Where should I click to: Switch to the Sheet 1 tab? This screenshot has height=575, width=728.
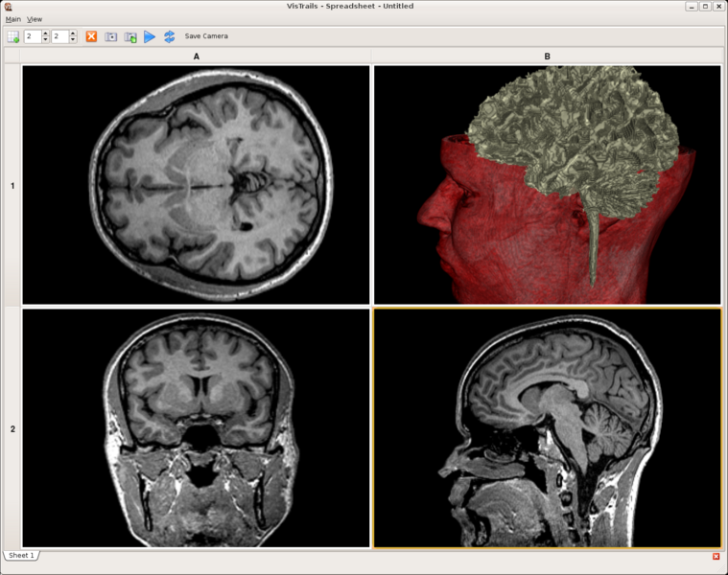pyautogui.click(x=21, y=556)
